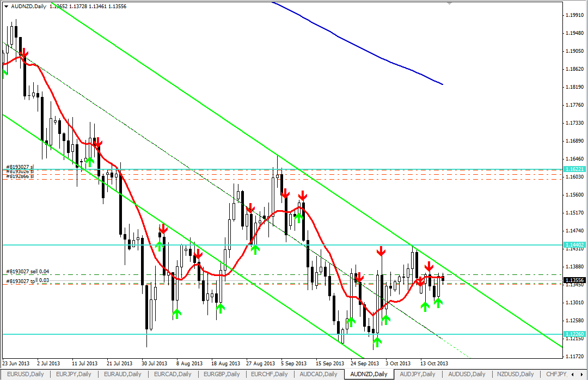Select the AUDCAD,Daily chart tab
The height and width of the screenshot is (380, 588).
(318, 374)
